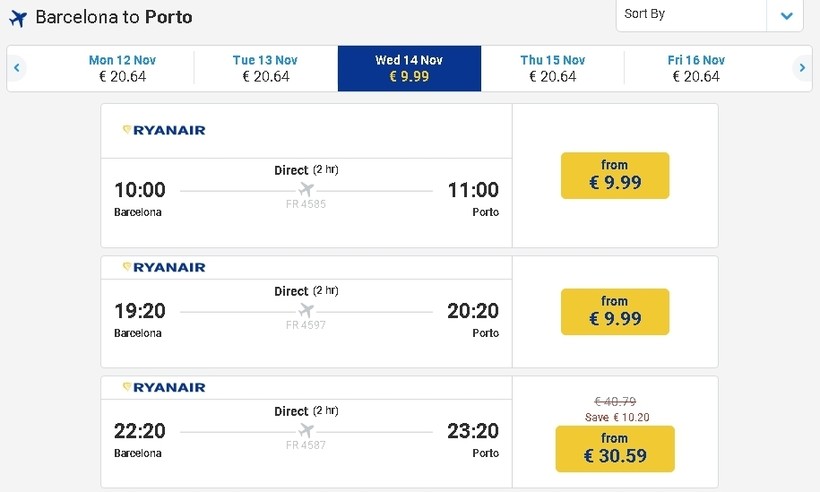Select the Wed 14 Nov tab
820x492 pixels.
(409, 68)
